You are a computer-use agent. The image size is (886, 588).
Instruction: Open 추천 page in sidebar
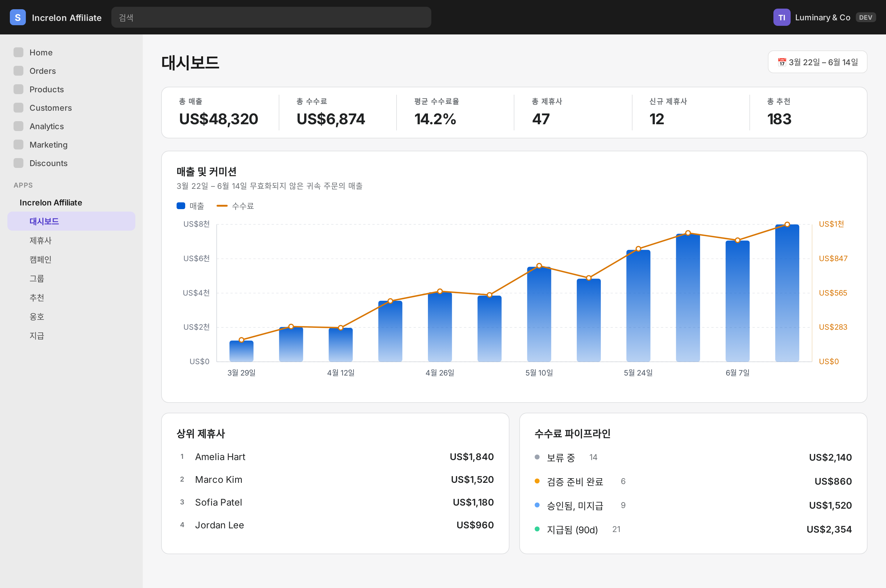point(71,297)
